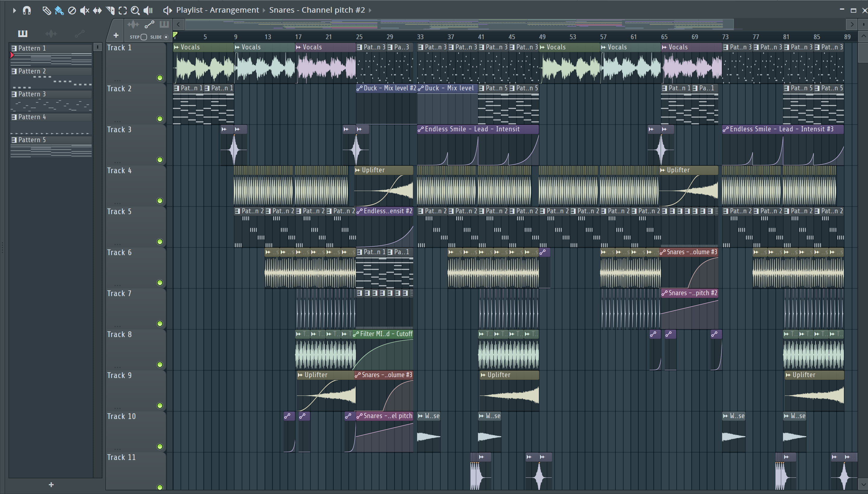Select the Draw pencil tool
This screenshot has height=494, width=868.
46,11
